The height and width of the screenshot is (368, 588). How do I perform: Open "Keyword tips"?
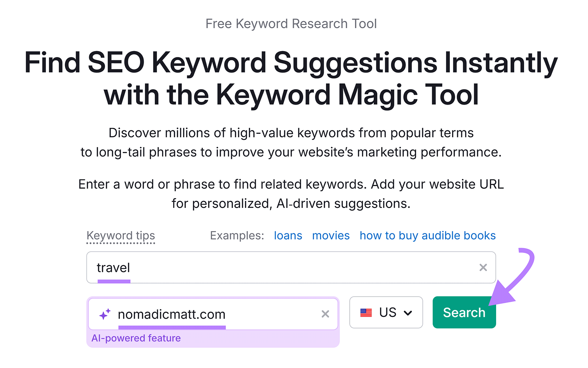121,235
